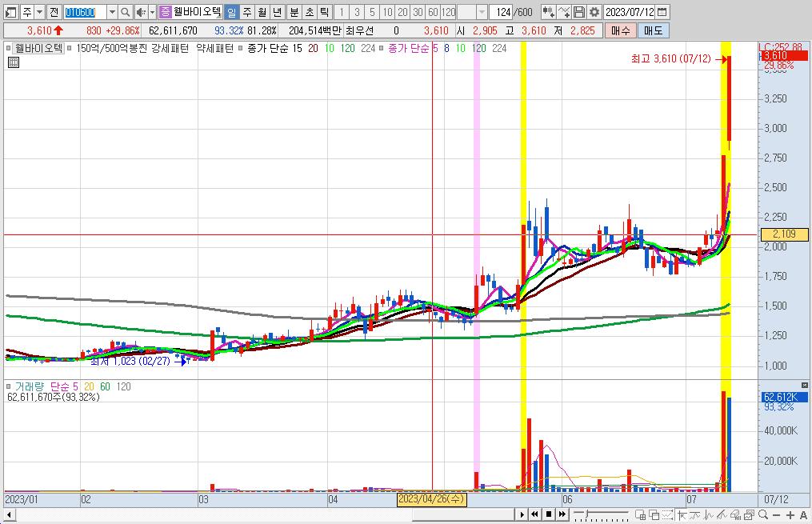The width and height of the screenshot is (812, 524).
Task: Click the 62,612K volume axis label
Action: click(783, 397)
